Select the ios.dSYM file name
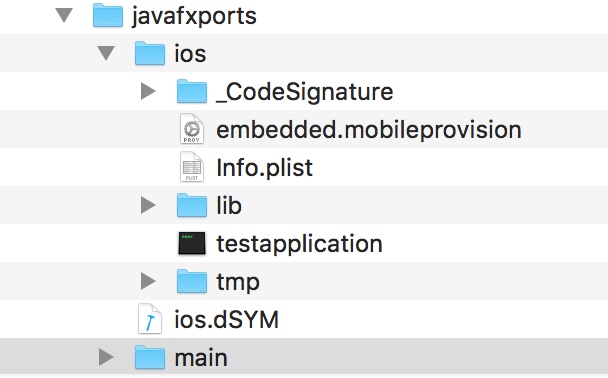This screenshot has width=608, height=378. click(226, 319)
